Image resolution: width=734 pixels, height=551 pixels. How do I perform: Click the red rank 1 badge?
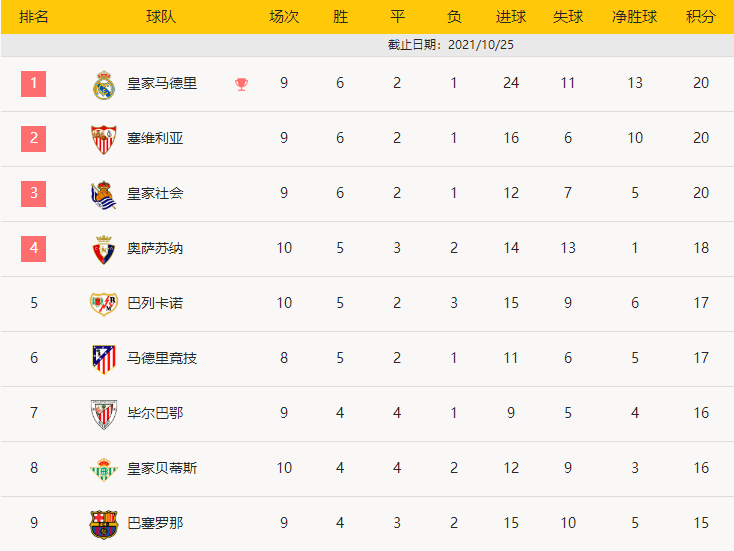pyautogui.click(x=34, y=83)
